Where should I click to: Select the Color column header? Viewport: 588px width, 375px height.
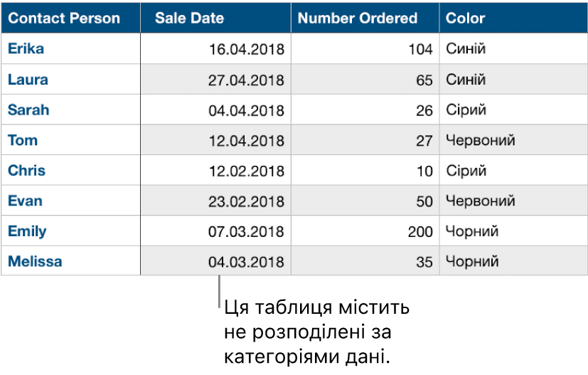pos(466,19)
